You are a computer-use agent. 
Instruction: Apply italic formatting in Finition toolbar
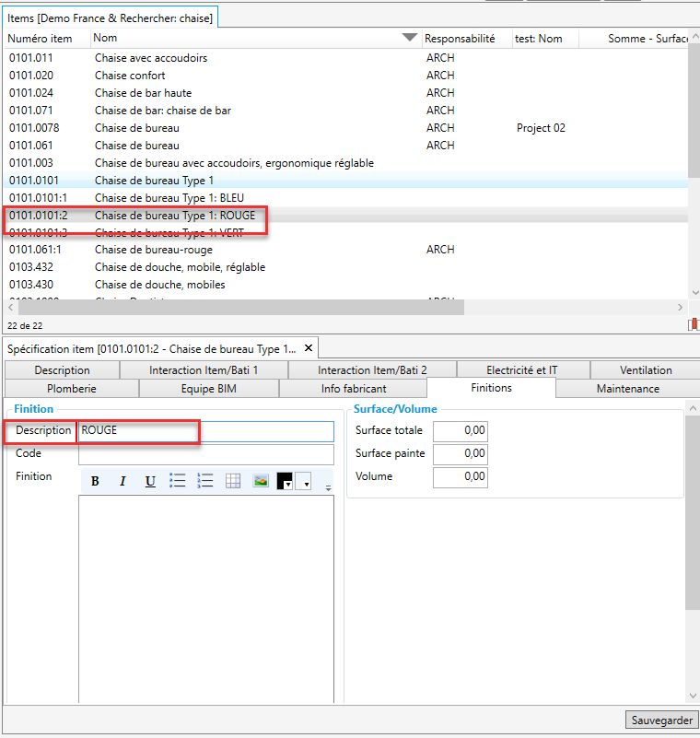(x=122, y=482)
